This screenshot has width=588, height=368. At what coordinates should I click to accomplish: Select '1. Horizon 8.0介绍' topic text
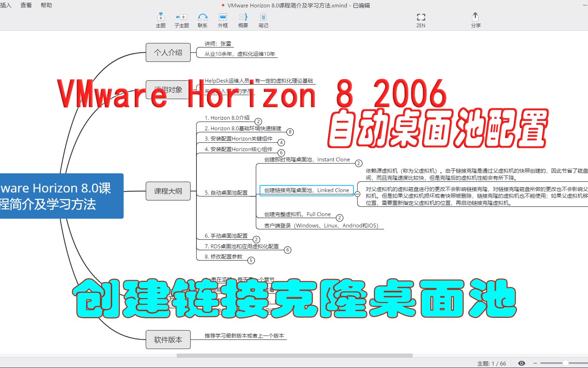click(x=227, y=118)
